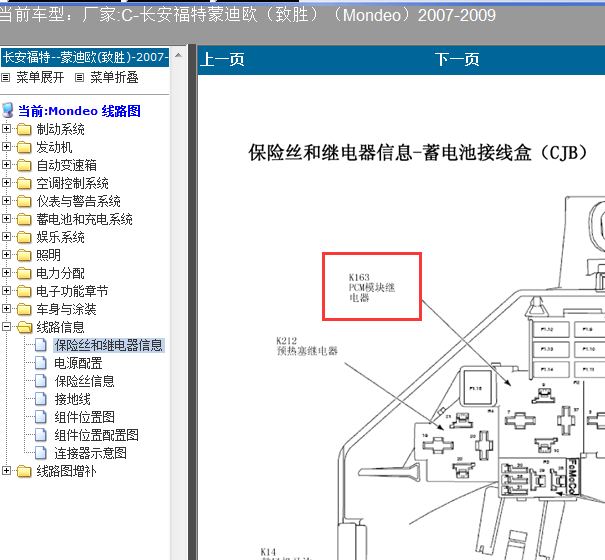The height and width of the screenshot is (560, 605).
Task: Click the 照明 folder icon
Action: (24, 255)
